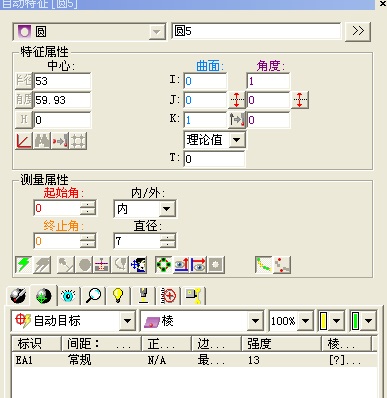
Task: Click the [?]... cell in the EA1 row
Action: tap(345, 360)
